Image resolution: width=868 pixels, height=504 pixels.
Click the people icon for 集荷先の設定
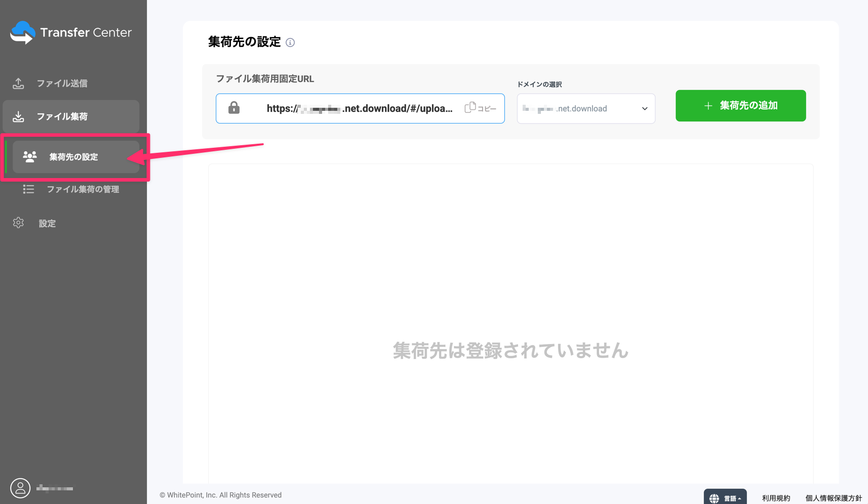pos(30,157)
